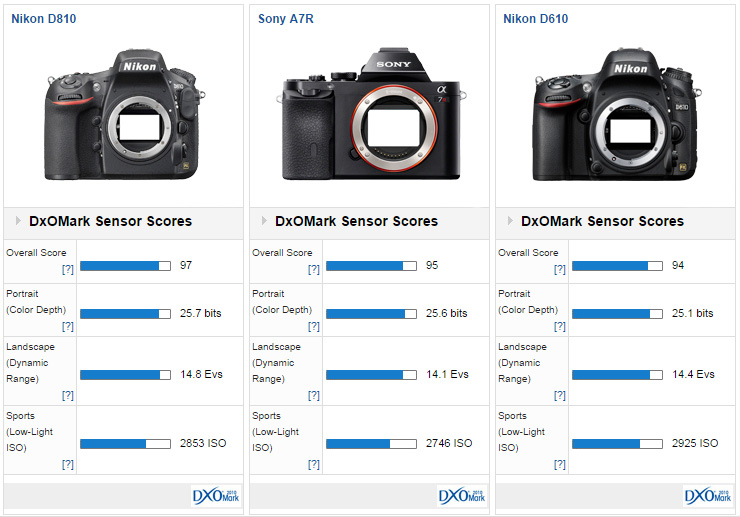Click the Sony A7R camera image

point(371,114)
